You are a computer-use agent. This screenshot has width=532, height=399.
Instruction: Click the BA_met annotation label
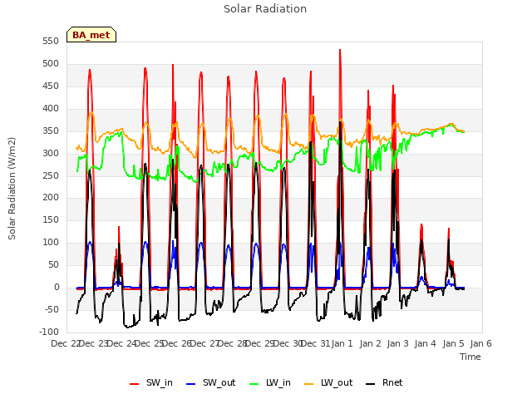coord(91,35)
